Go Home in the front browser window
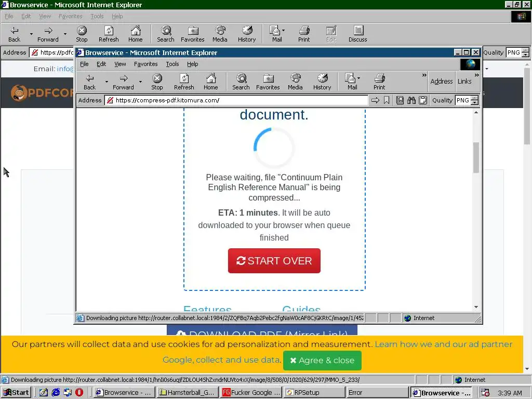This screenshot has height=399, width=532. coord(211,82)
